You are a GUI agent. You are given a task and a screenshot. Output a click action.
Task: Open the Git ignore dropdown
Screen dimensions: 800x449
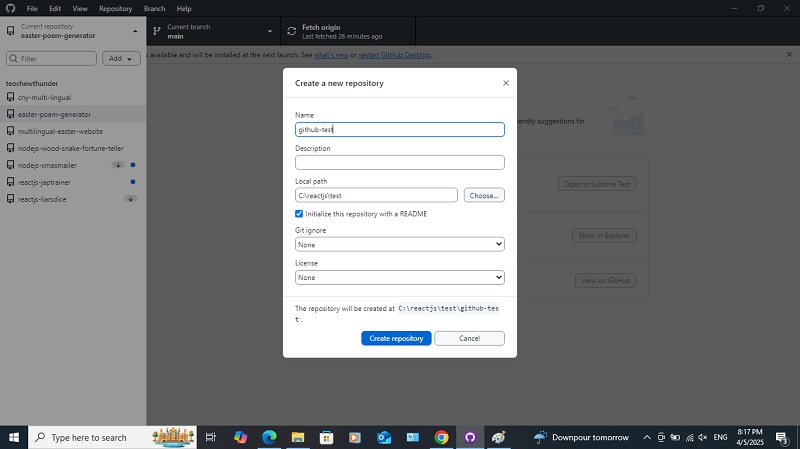click(399, 244)
